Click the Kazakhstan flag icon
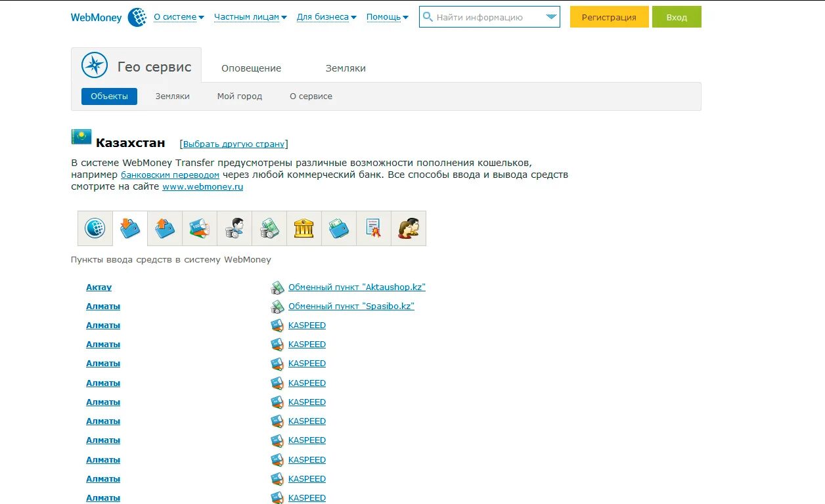 pyautogui.click(x=81, y=136)
